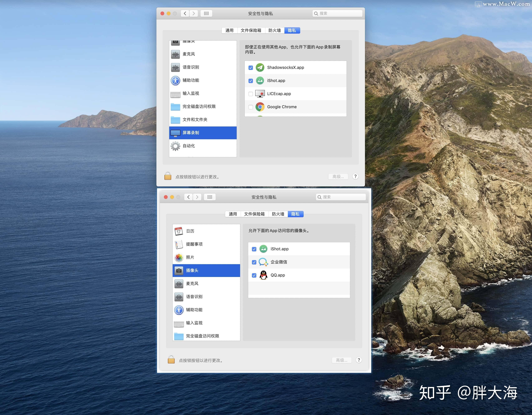Open 输入监视 (Input Monitoring) settings
The height and width of the screenshot is (415, 532).
(191, 94)
